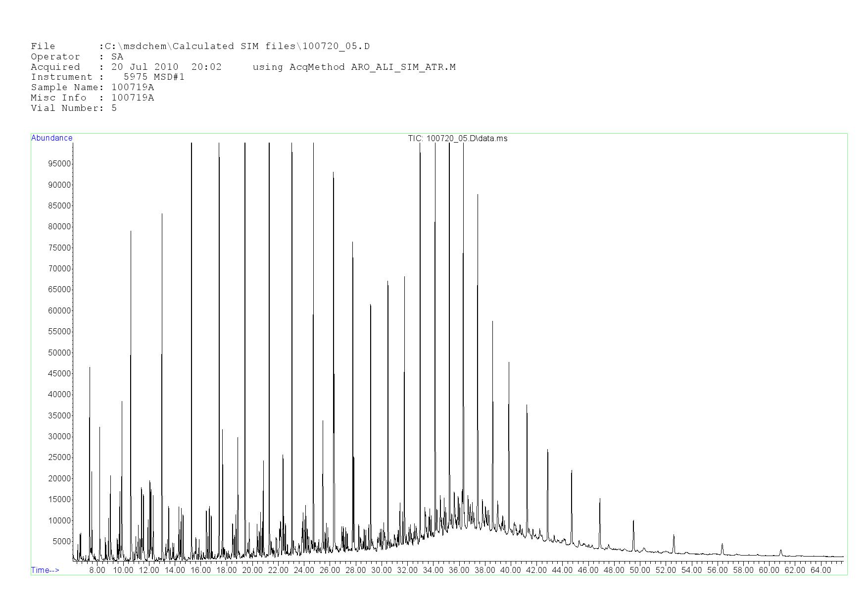This screenshot has width=868, height=614.
Task: Click the blue Abundance axis label
Action: (51, 138)
